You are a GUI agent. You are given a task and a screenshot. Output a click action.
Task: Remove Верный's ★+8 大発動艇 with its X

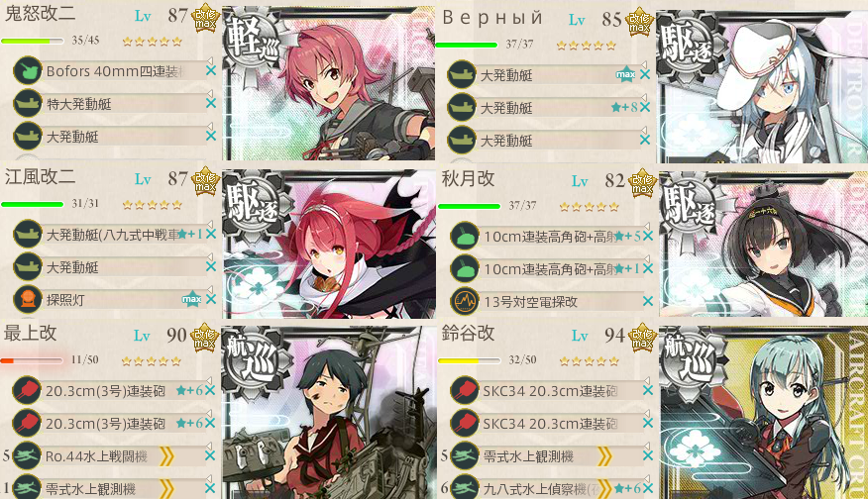tap(645, 107)
